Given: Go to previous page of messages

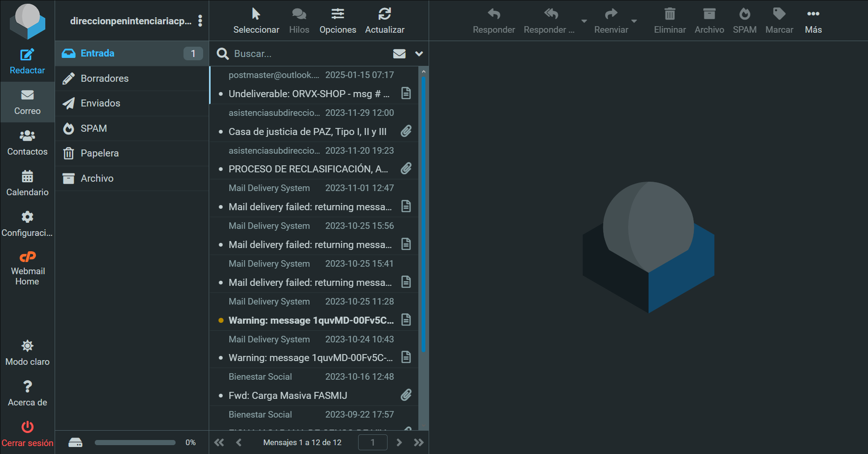Looking at the screenshot, I should pos(239,442).
